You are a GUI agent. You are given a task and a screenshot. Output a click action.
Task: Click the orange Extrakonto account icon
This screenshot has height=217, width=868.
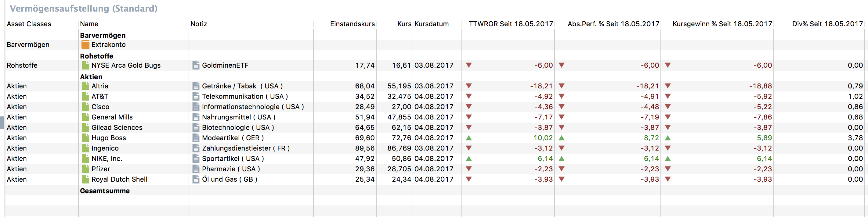(85, 45)
